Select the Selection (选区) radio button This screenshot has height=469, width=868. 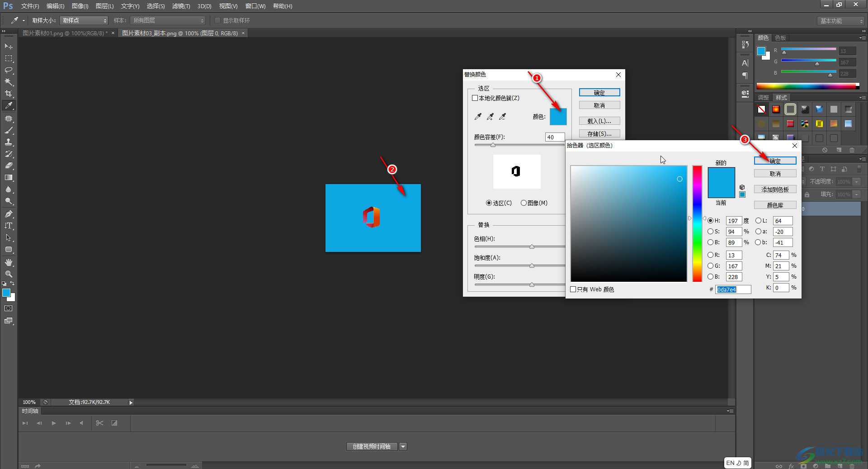(489, 203)
